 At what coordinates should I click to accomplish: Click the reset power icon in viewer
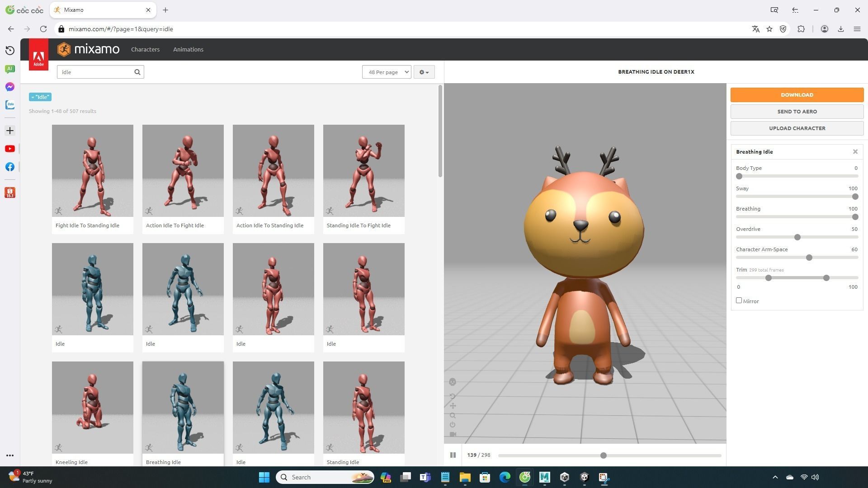[x=453, y=425]
